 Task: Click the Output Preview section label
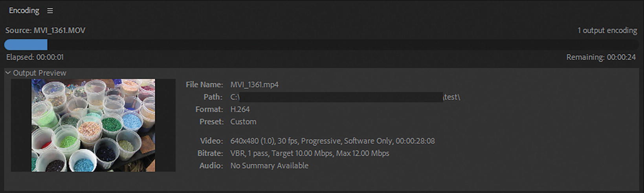pyautogui.click(x=40, y=73)
